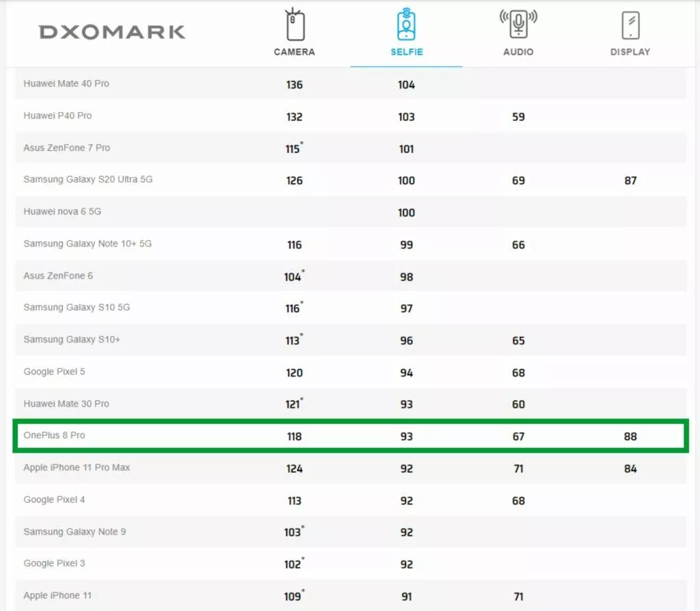Select the Samsung Galaxy Note 9 name
The image size is (700, 611).
(75, 532)
